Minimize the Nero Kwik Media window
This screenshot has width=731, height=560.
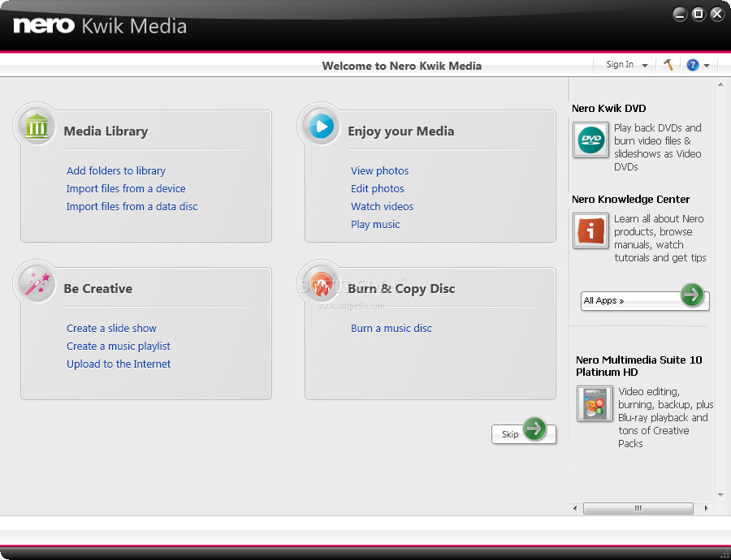click(x=680, y=14)
